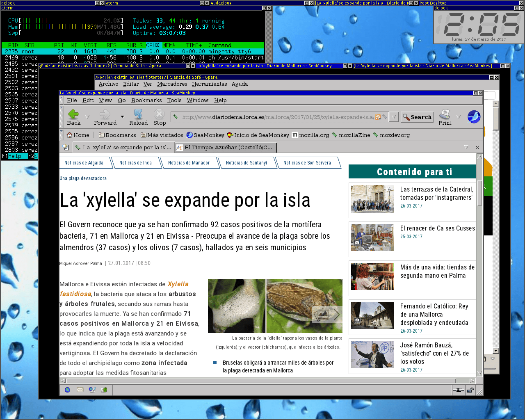
Task: Open the Bruselas obligará a arrancar related link
Action: click(278, 366)
